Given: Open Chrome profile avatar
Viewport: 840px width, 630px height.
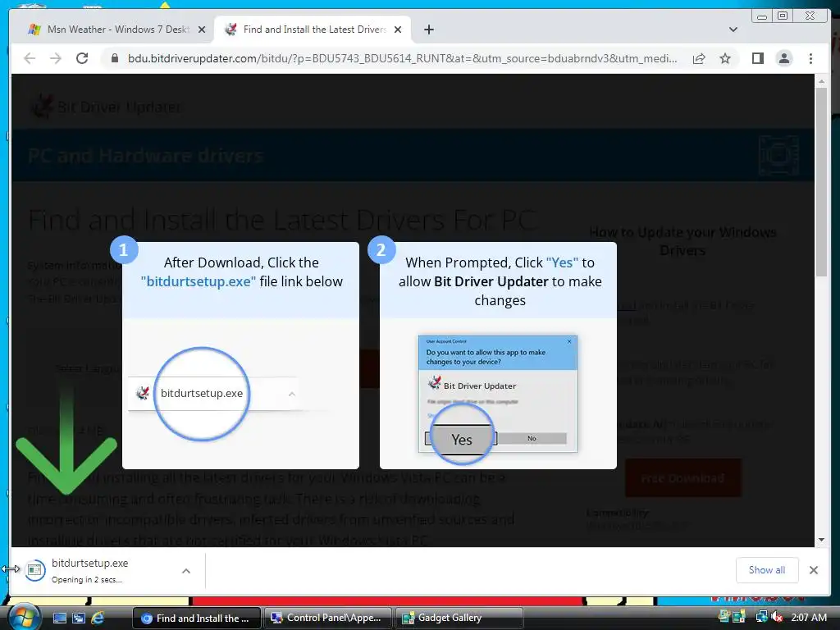Looking at the screenshot, I should (x=784, y=58).
